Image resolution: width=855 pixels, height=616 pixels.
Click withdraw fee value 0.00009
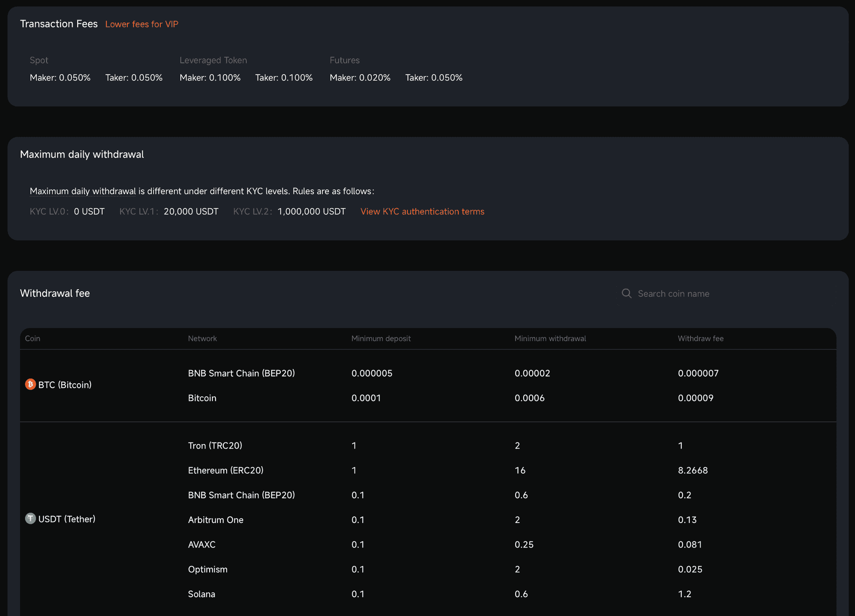pyautogui.click(x=696, y=398)
